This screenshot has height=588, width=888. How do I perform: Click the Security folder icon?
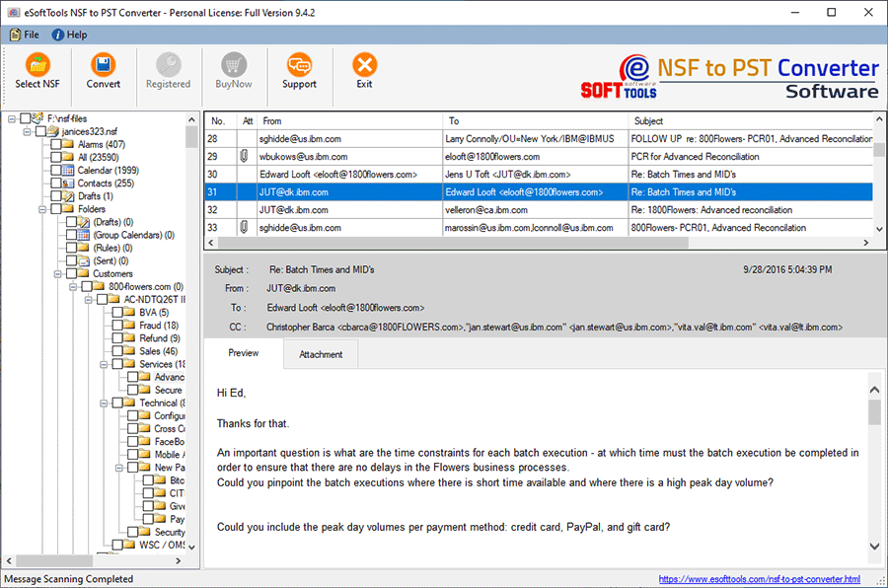(x=145, y=532)
